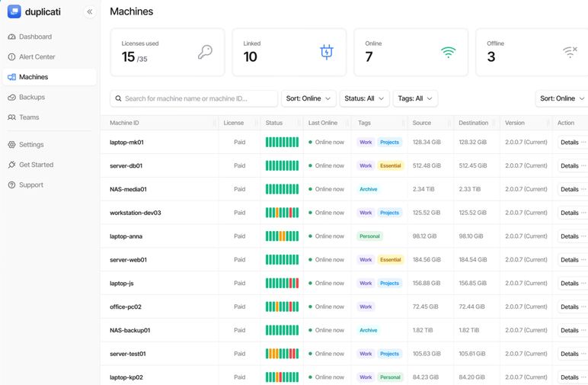The height and width of the screenshot is (385, 588).
Task: Click green online dot for laptop-js
Action: [x=310, y=284]
